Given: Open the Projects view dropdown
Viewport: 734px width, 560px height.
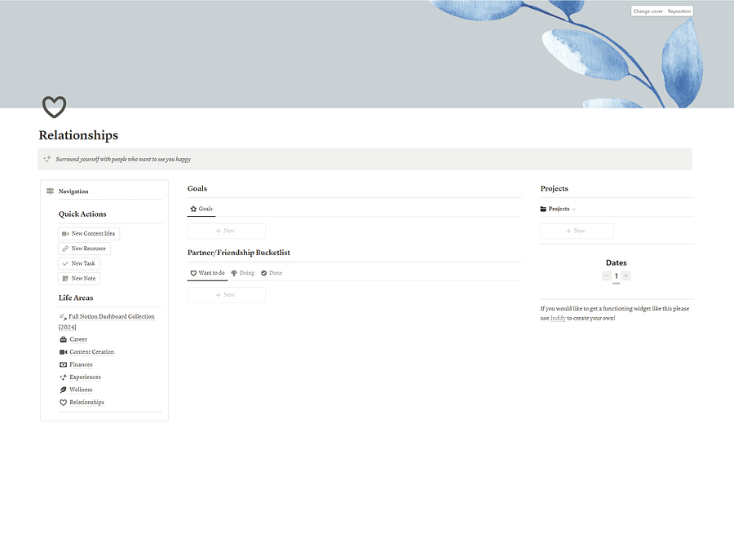Looking at the screenshot, I should click(x=558, y=209).
